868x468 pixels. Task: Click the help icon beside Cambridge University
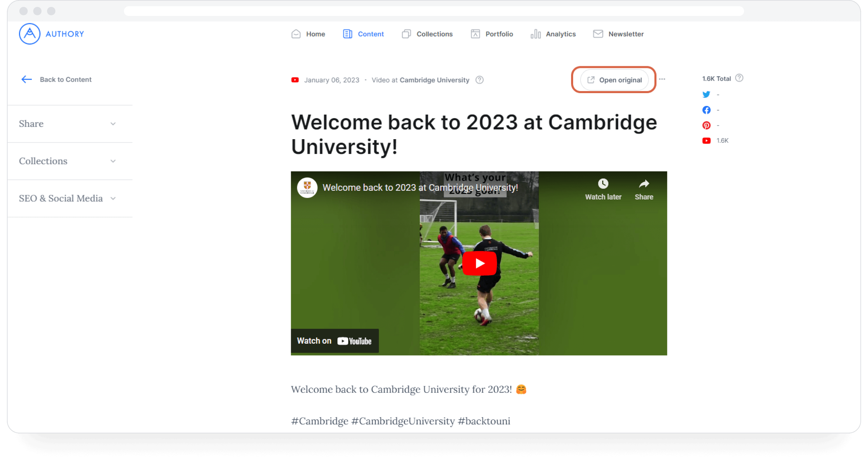(x=479, y=80)
